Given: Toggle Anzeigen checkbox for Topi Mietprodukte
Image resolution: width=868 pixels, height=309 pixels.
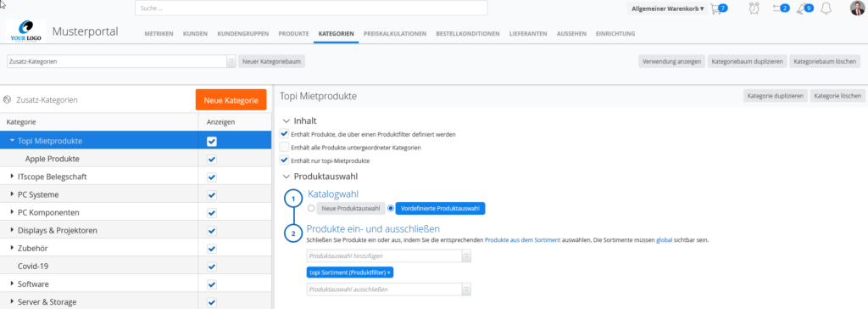Looking at the screenshot, I should pos(211,142).
